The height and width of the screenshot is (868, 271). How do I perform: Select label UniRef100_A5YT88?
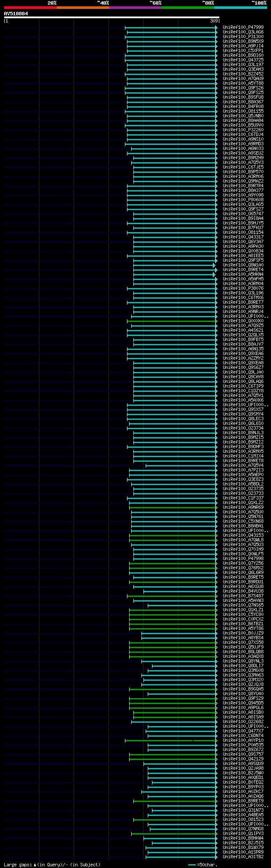[243, 83]
